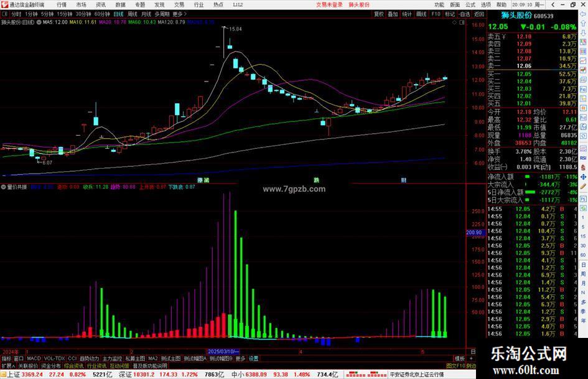Open the 行情 menu
The height and width of the screenshot is (379, 588).
click(x=62, y=5)
